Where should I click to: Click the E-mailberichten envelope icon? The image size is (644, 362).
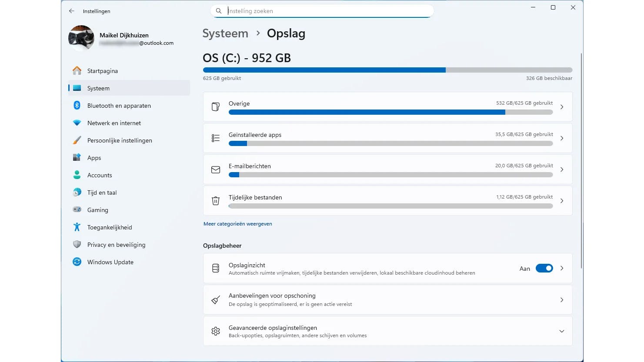pyautogui.click(x=216, y=169)
